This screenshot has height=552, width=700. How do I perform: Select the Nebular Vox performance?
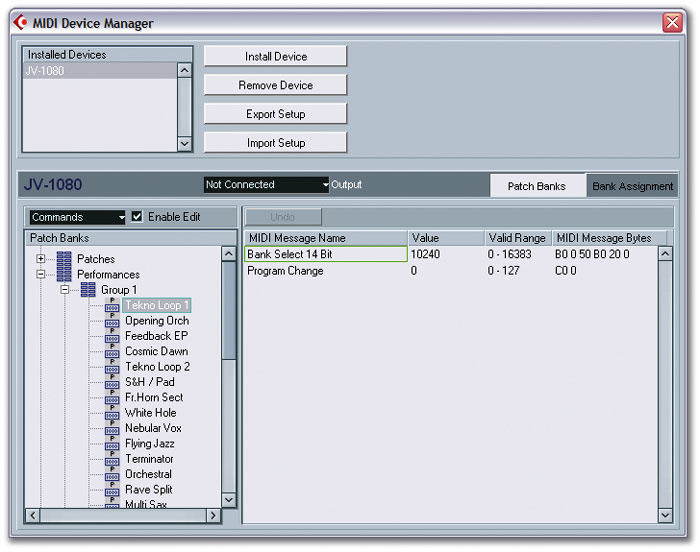153,428
